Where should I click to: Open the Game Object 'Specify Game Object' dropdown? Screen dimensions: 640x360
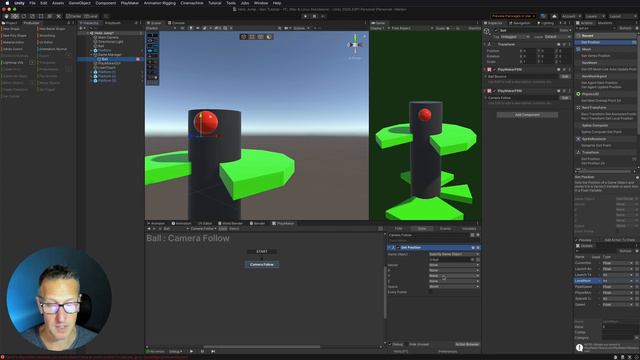(454, 254)
